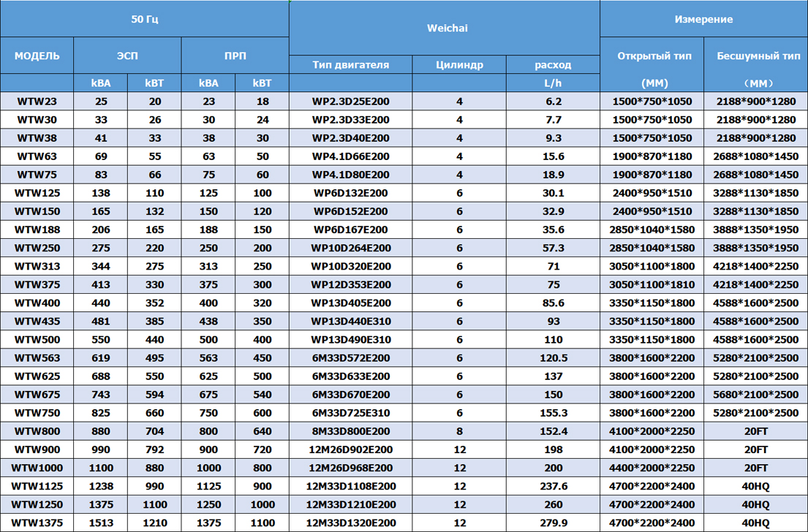
Task: Click the cylinder count in the WTW800 row
Action: coord(459,432)
